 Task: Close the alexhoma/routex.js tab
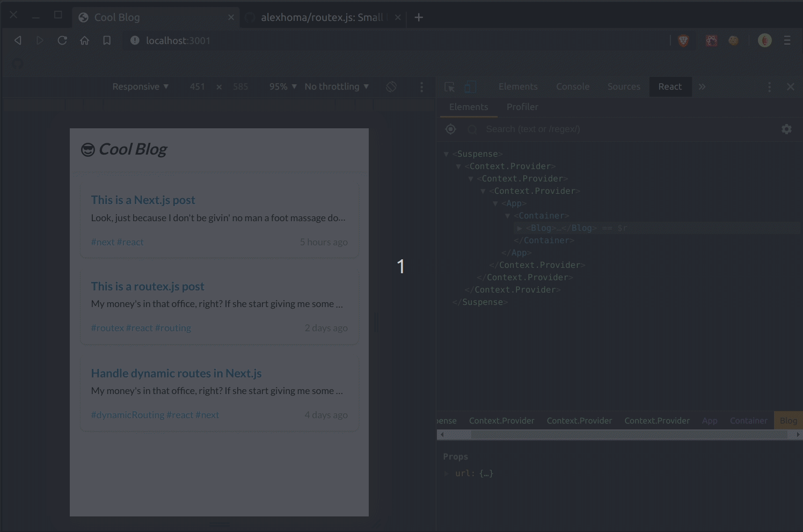point(398,17)
